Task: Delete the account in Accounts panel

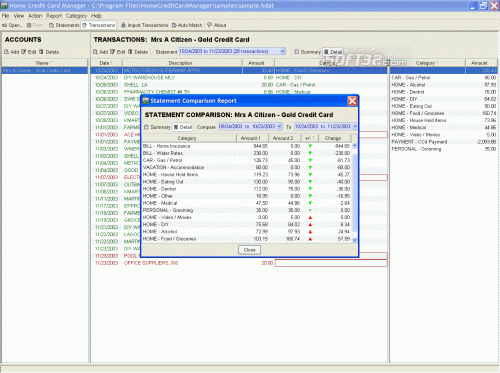Action: pos(49,52)
